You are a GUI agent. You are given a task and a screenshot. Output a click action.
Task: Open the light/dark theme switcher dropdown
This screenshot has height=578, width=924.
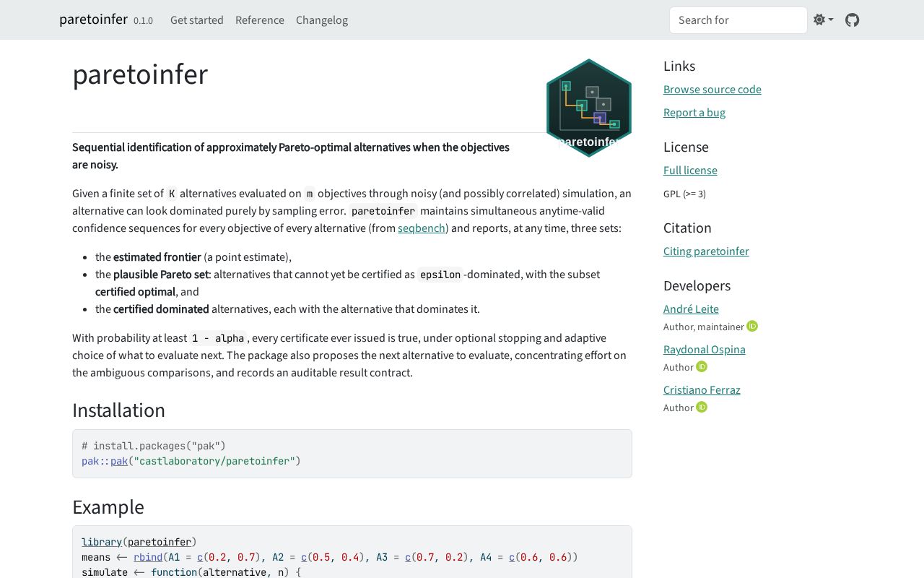(823, 20)
